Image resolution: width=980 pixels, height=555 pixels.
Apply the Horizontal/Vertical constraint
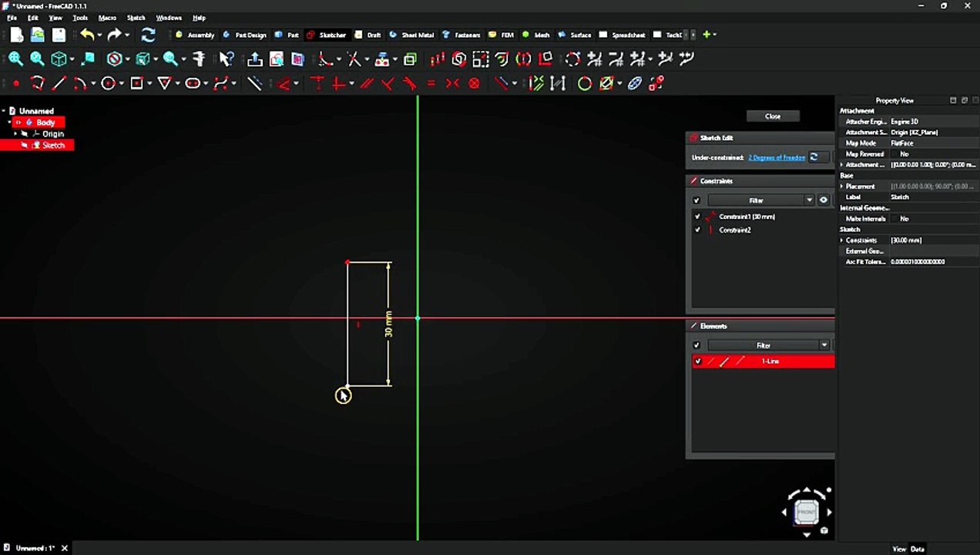click(338, 83)
